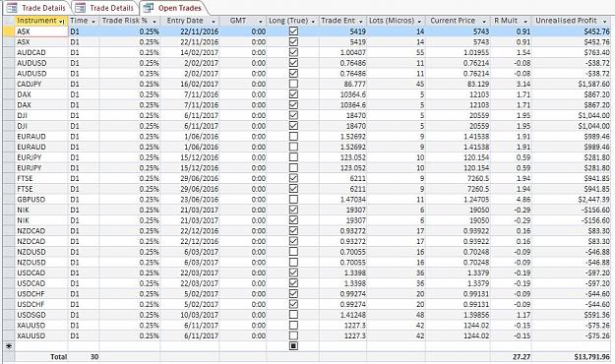Viewport: 615px width, 364px height.
Task: Click the R Mult total 27.27
Action: tap(522, 356)
